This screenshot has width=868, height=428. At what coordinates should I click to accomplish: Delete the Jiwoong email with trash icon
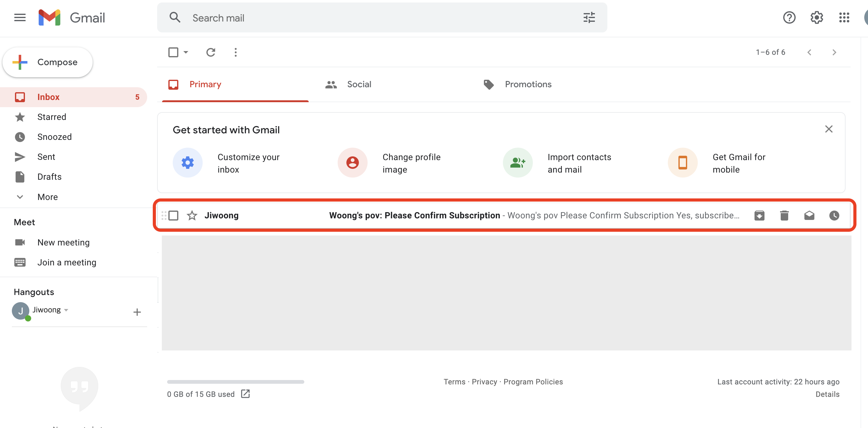(x=784, y=216)
